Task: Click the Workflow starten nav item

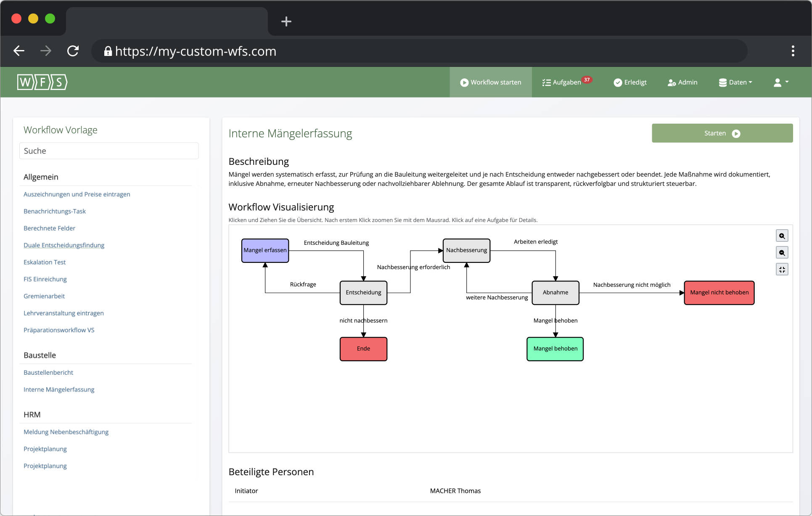Action: click(x=491, y=82)
